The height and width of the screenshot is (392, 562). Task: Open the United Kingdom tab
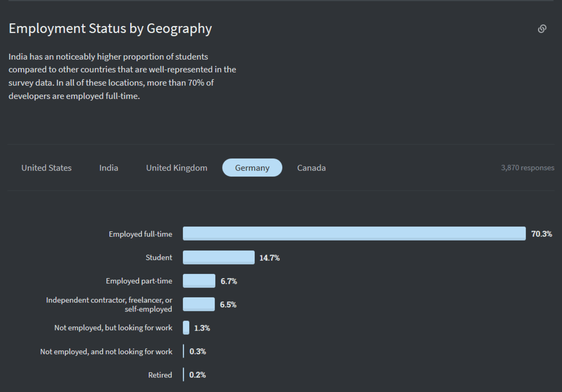(176, 168)
